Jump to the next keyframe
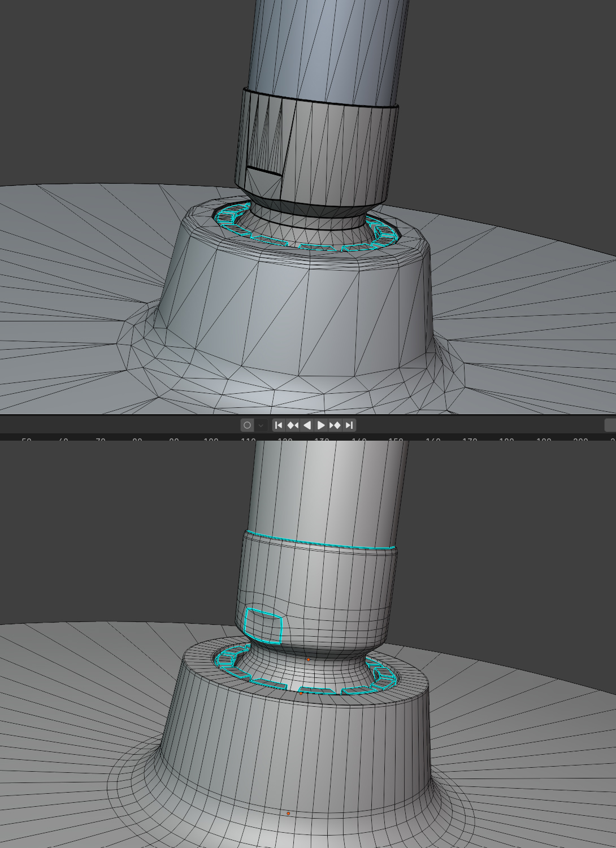This screenshot has width=616, height=848. [335, 425]
